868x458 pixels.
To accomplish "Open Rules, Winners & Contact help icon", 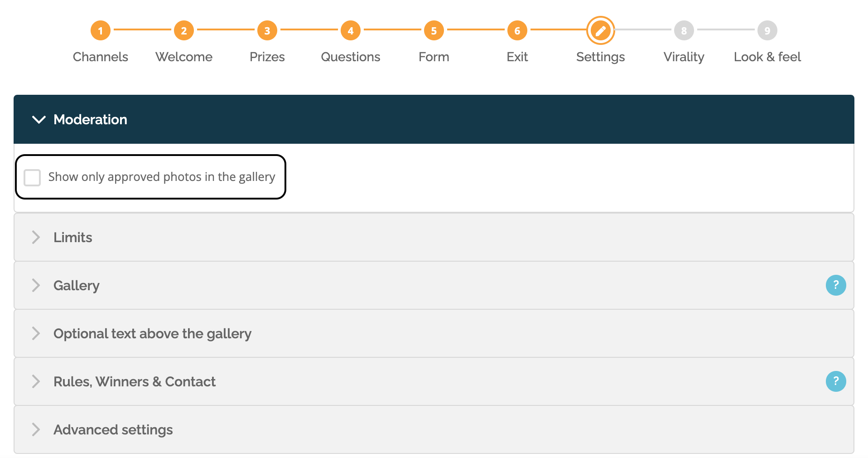I will pyautogui.click(x=836, y=381).
